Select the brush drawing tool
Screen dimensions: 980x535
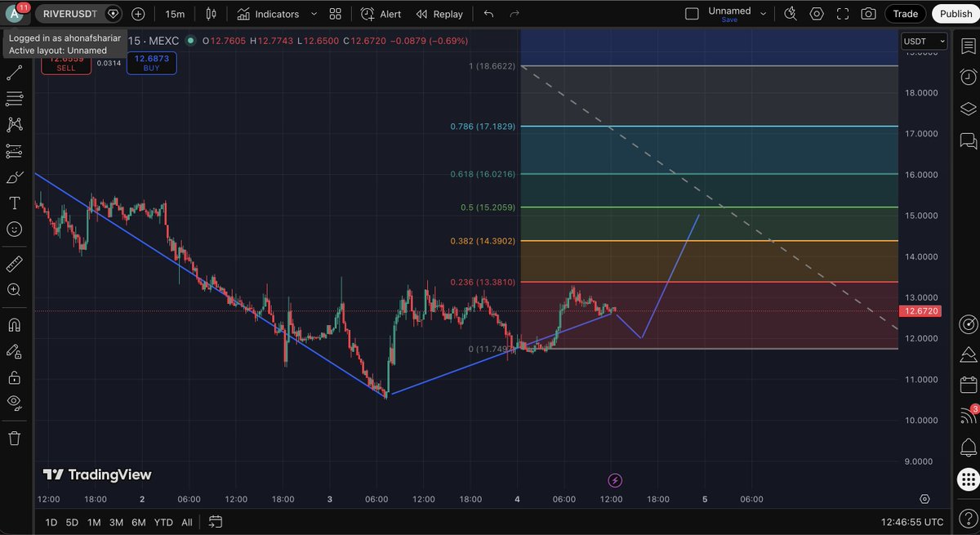14,177
